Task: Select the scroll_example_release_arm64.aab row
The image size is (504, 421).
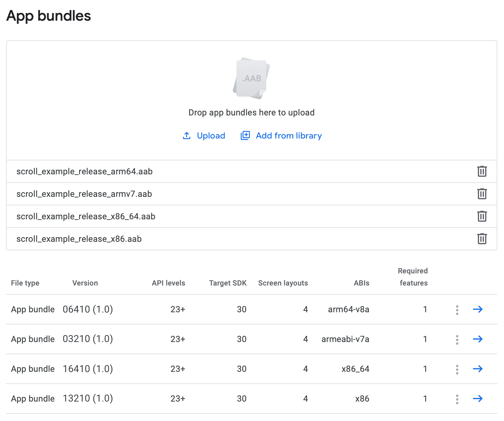Action: click(x=85, y=171)
